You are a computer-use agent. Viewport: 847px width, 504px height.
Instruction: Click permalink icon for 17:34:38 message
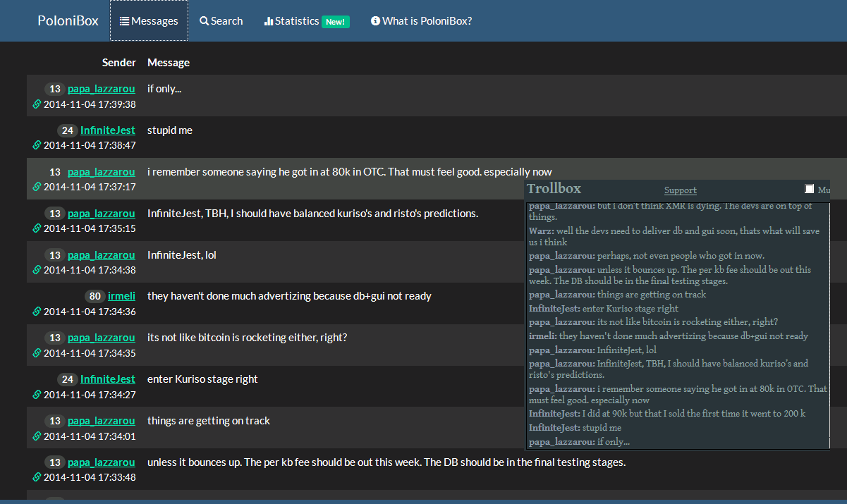pos(37,271)
